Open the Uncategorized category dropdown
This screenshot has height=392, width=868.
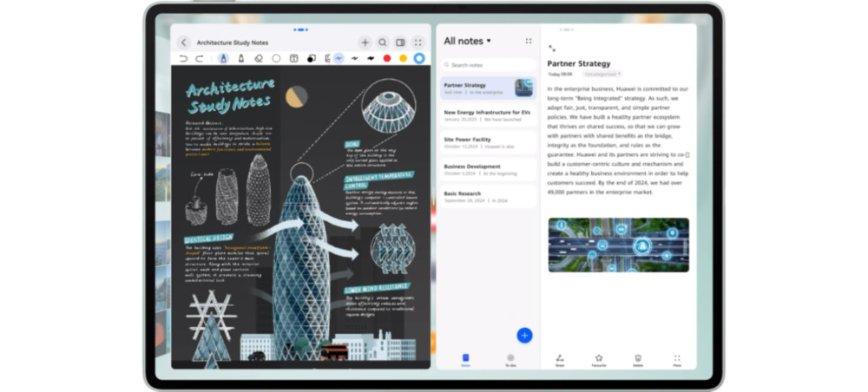602,75
